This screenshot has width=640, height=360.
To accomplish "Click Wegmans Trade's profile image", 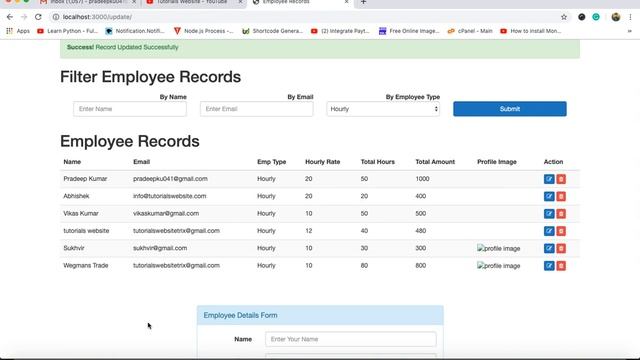I will coord(498,266).
